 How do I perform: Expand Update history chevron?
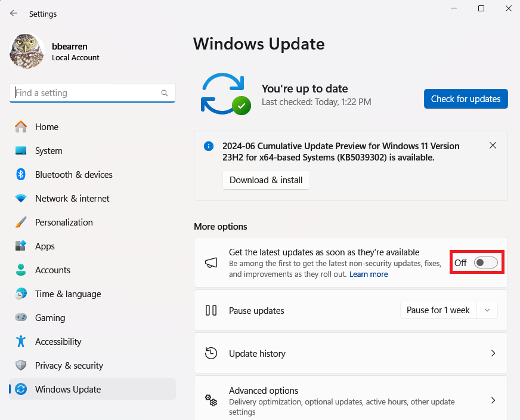point(493,353)
